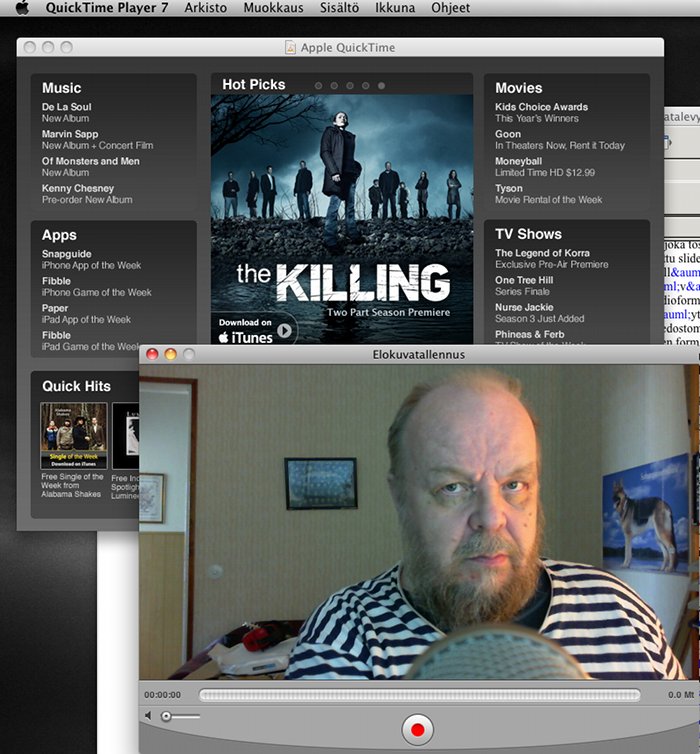Open The Killing banner image

[342, 219]
